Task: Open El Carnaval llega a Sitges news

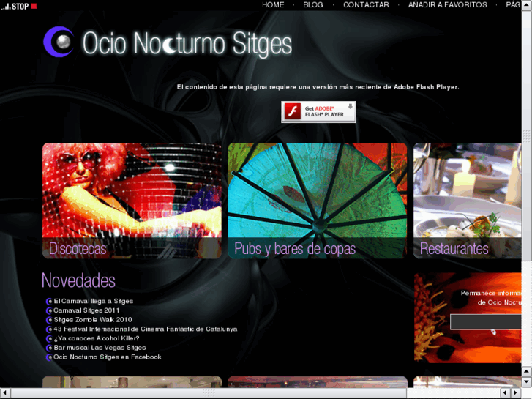Action: coord(94,301)
